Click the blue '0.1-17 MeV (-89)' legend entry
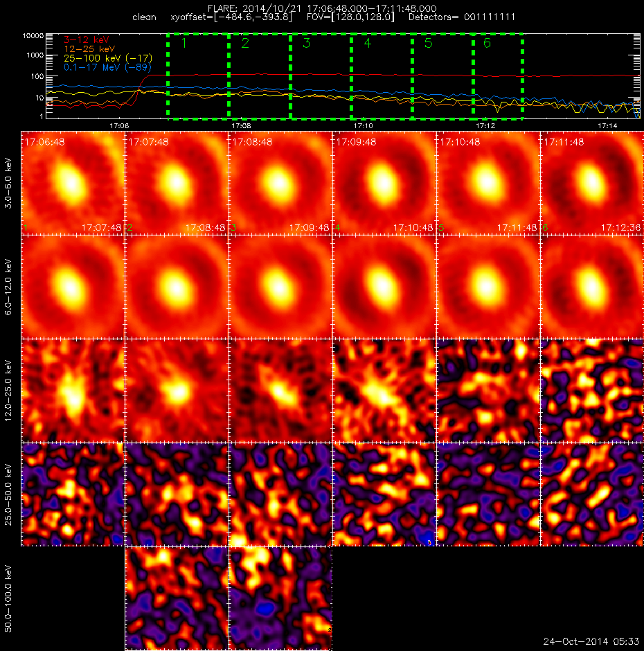The height and width of the screenshot is (651, 644). coord(107,67)
